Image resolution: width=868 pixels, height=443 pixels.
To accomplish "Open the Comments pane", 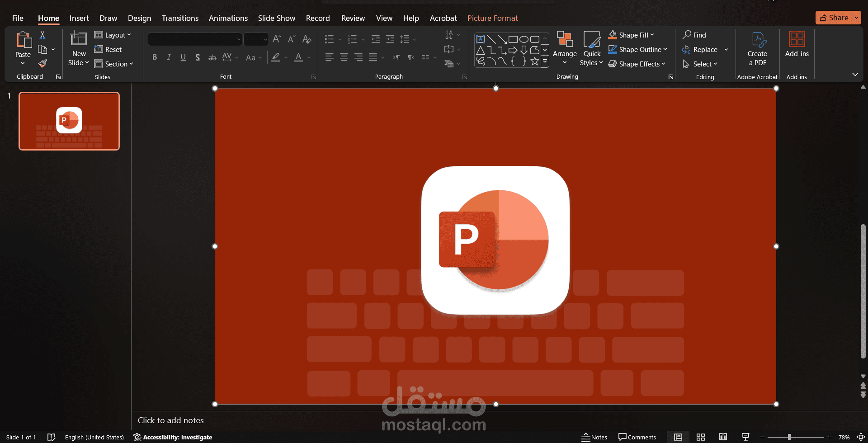I will (x=637, y=437).
